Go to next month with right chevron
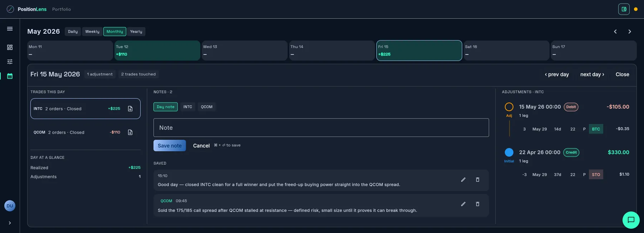 click(x=630, y=32)
